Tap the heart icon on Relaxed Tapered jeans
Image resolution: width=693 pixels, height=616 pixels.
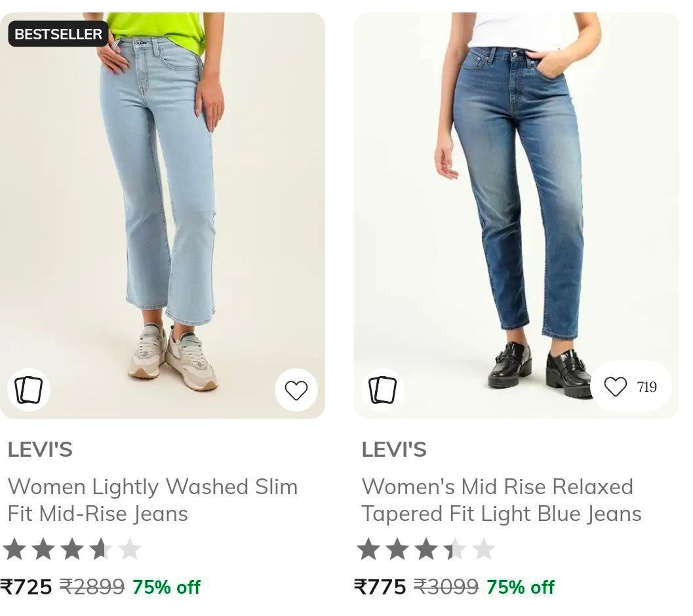[615, 387]
